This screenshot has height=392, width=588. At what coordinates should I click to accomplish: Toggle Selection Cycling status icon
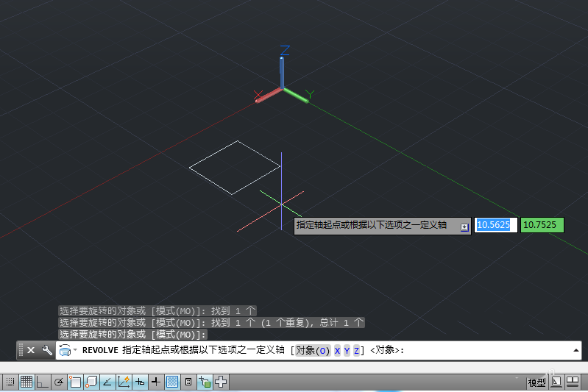click(205, 382)
